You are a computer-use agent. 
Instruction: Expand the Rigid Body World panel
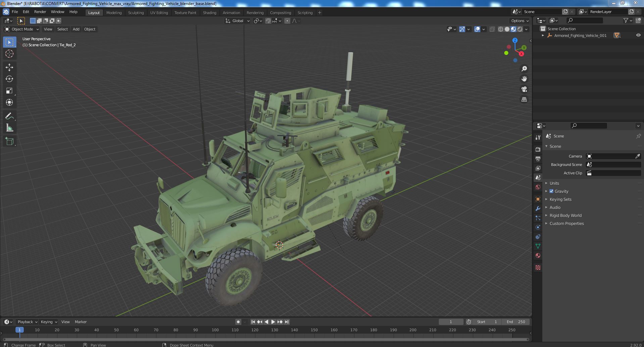pyautogui.click(x=565, y=215)
